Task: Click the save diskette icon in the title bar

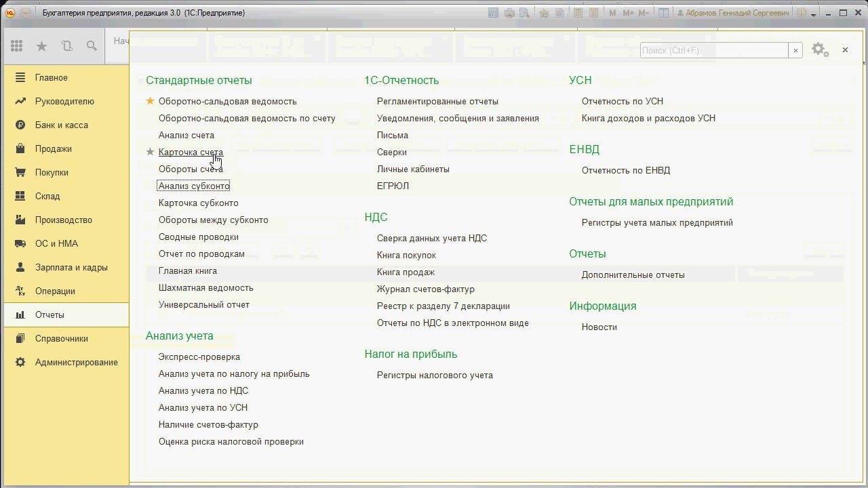Action: [x=493, y=13]
